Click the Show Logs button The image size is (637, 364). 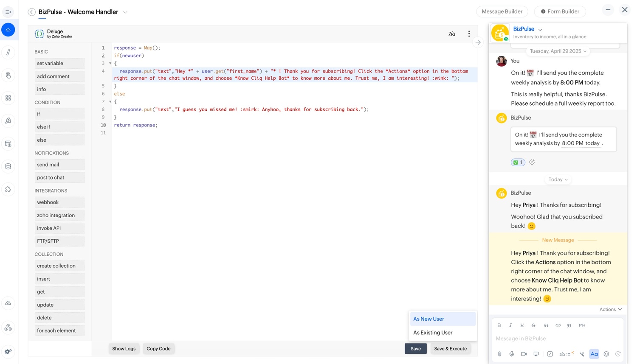click(124, 349)
